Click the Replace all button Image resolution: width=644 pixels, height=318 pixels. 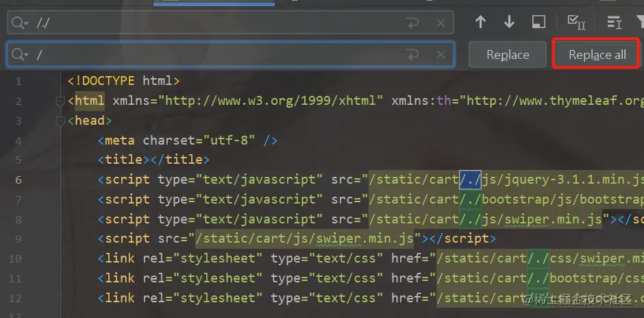(x=597, y=54)
